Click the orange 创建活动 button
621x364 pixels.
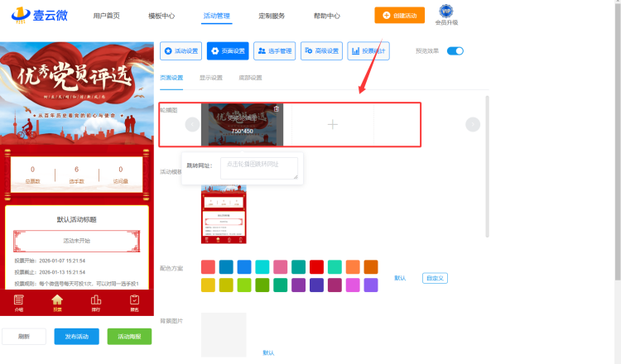[x=401, y=16]
